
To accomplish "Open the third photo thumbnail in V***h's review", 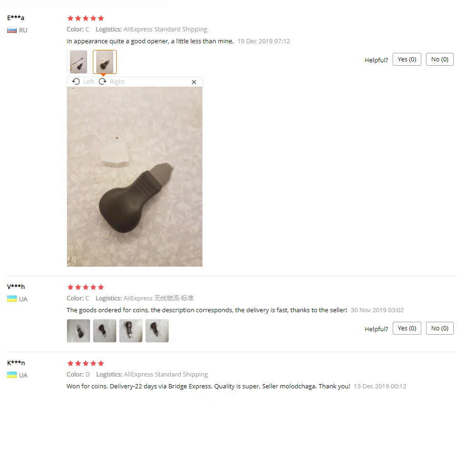I will tap(131, 331).
